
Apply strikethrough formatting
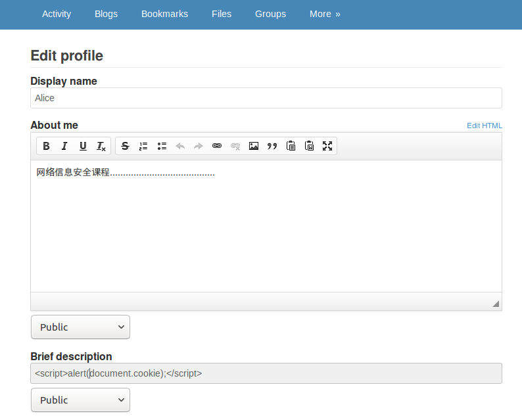(125, 146)
